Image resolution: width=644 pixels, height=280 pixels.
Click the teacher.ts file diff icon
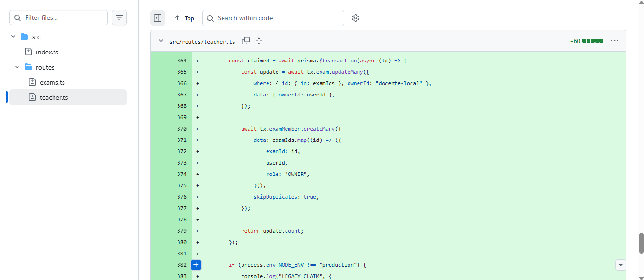(32, 97)
